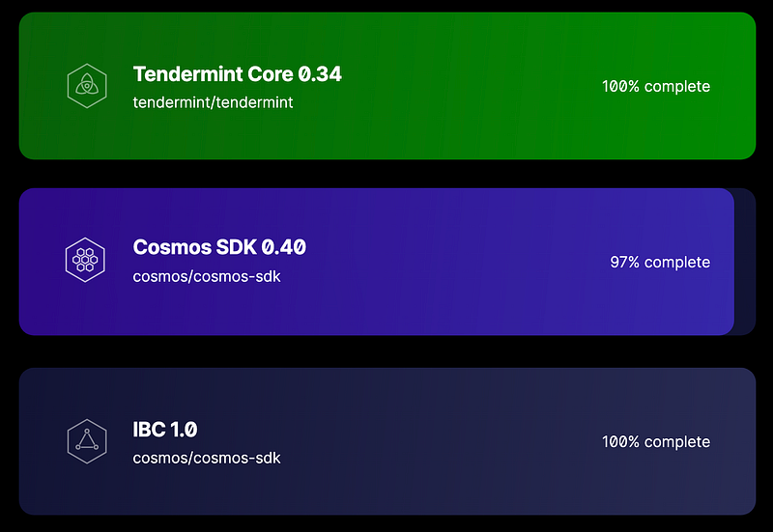The height and width of the screenshot is (532, 773).
Task: Open the tendermint/tendermint repository link
Action: pyautogui.click(x=213, y=102)
